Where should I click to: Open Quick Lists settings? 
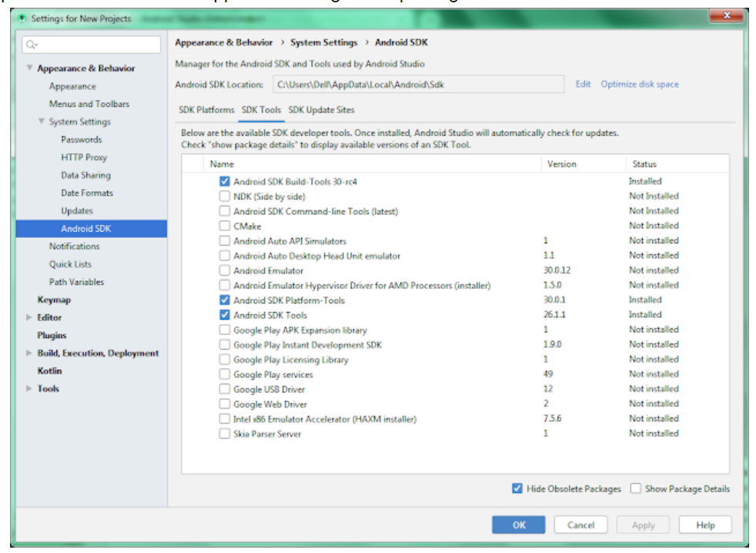click(70, 264)
